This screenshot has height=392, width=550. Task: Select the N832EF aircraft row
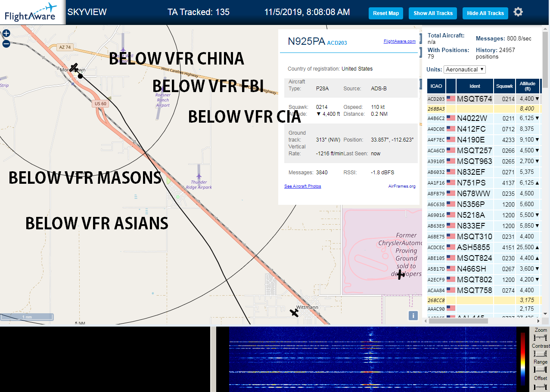pyautogui.click(x=484, y=172)
